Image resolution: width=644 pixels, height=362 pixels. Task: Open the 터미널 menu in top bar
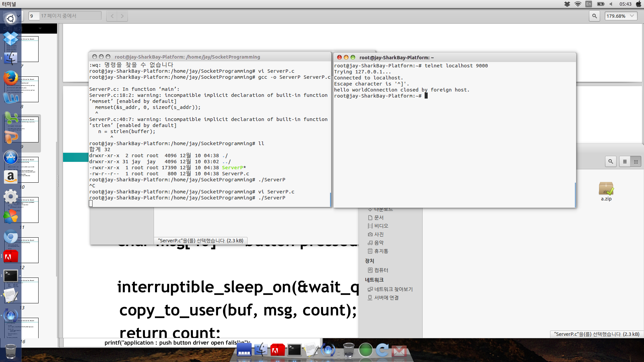(9, 4)
